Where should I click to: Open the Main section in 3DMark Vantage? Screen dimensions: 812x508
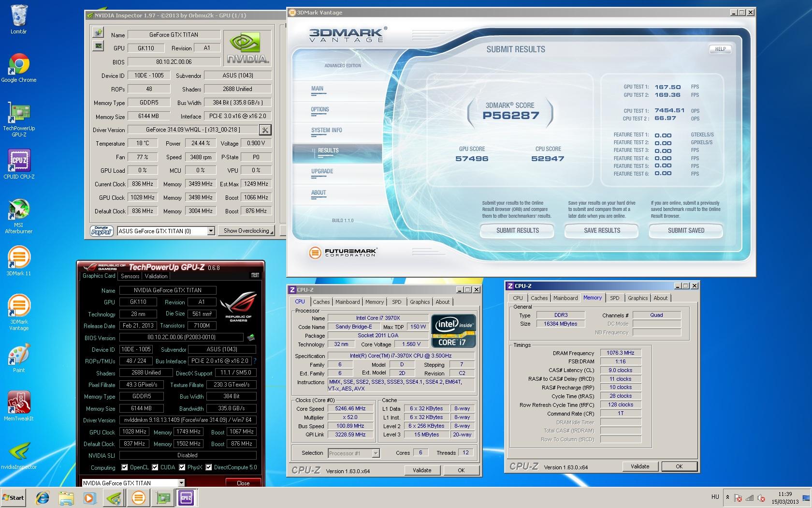(318, 89)
